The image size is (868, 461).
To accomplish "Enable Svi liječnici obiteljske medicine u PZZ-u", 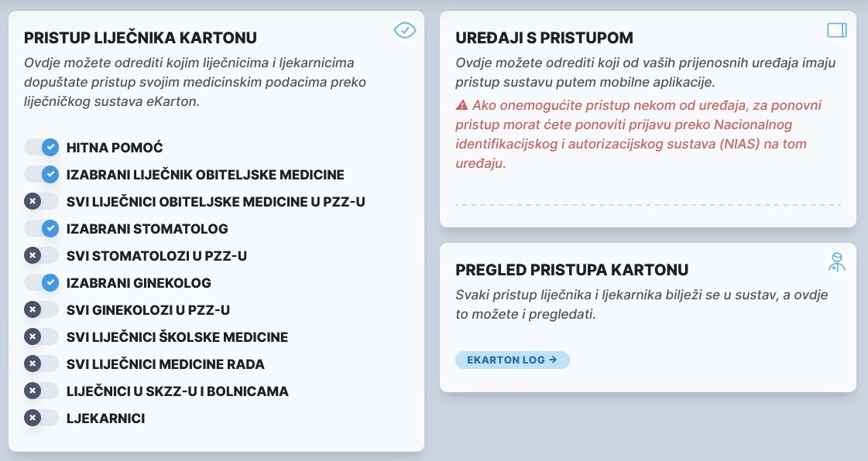I will pyautogui.click(x=42, y=201).
